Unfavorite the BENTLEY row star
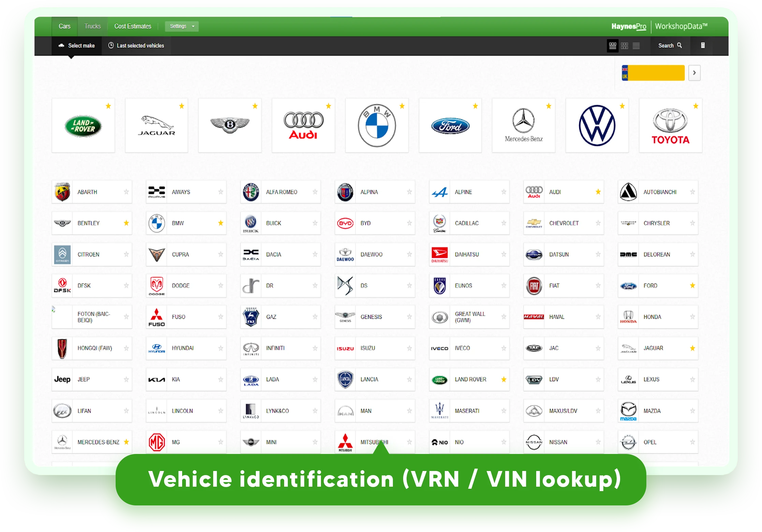The image size is (762, 532). (x=126, y=223)
